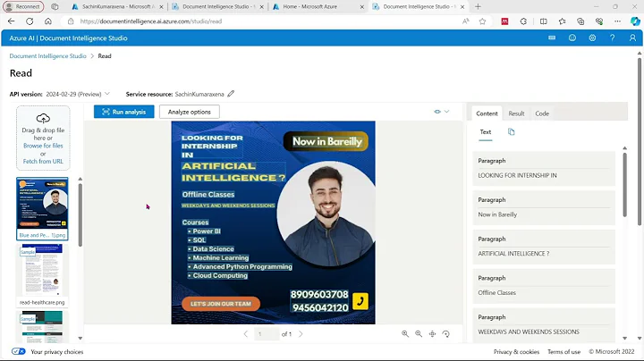The width and height of the screenshot is (644, 361).
Task: Rotate the document image
Action: tap(446, 334)
